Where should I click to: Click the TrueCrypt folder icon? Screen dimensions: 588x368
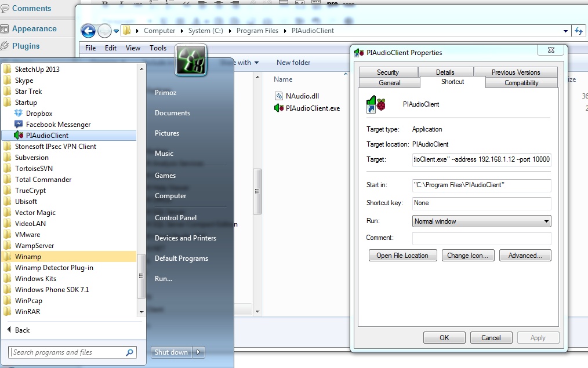(x=7, y=190)
